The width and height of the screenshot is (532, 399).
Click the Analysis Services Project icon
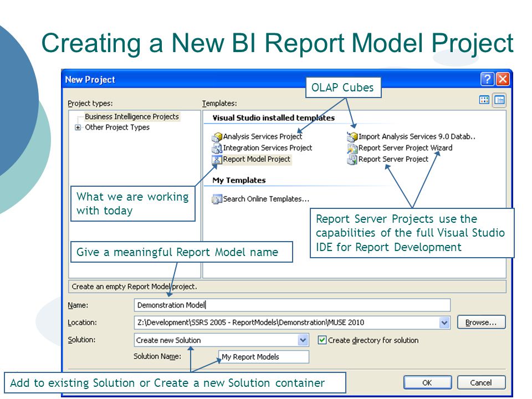(x=217, y=137)
